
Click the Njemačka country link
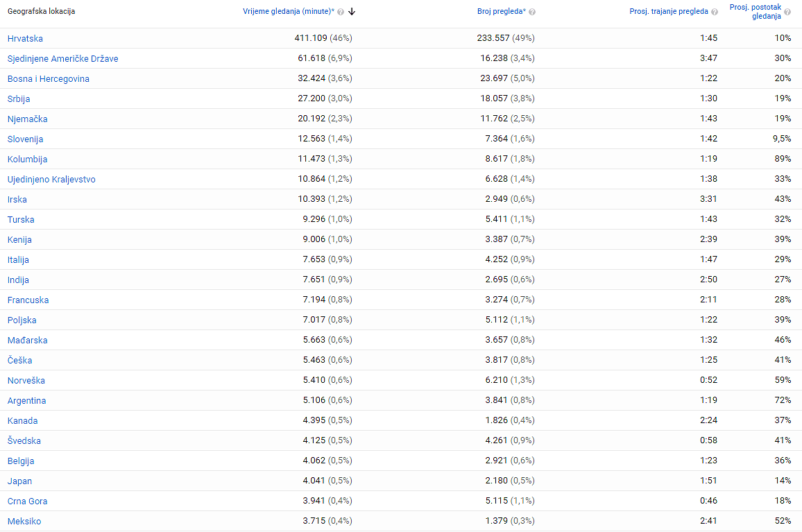[x=27, y=119]
